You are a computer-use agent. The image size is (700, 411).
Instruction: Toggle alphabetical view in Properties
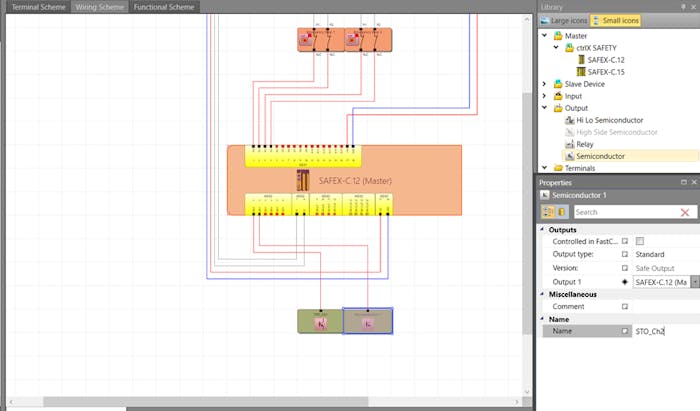[562, 212]
